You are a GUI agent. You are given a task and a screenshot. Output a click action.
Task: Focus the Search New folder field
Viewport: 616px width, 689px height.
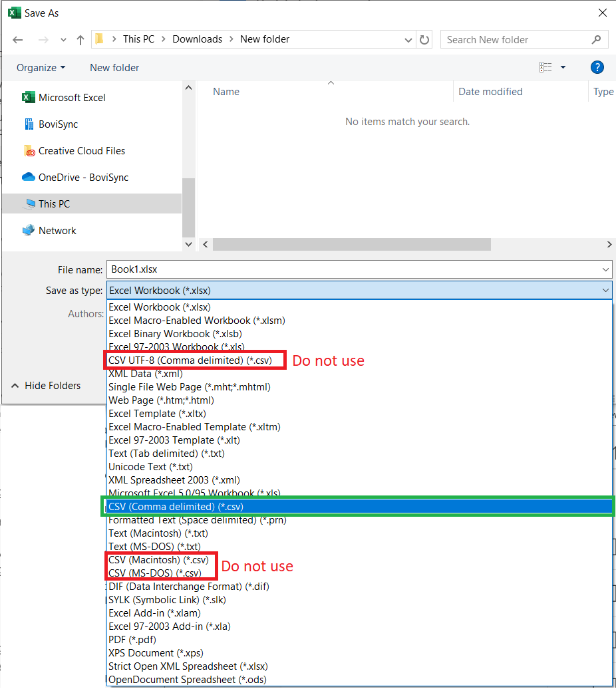click(x=516, y=39)
